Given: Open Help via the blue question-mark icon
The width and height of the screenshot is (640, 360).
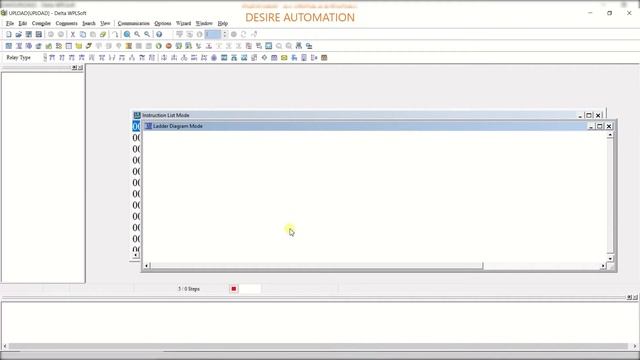Looking at the screenshot, I should click(159, 34).
